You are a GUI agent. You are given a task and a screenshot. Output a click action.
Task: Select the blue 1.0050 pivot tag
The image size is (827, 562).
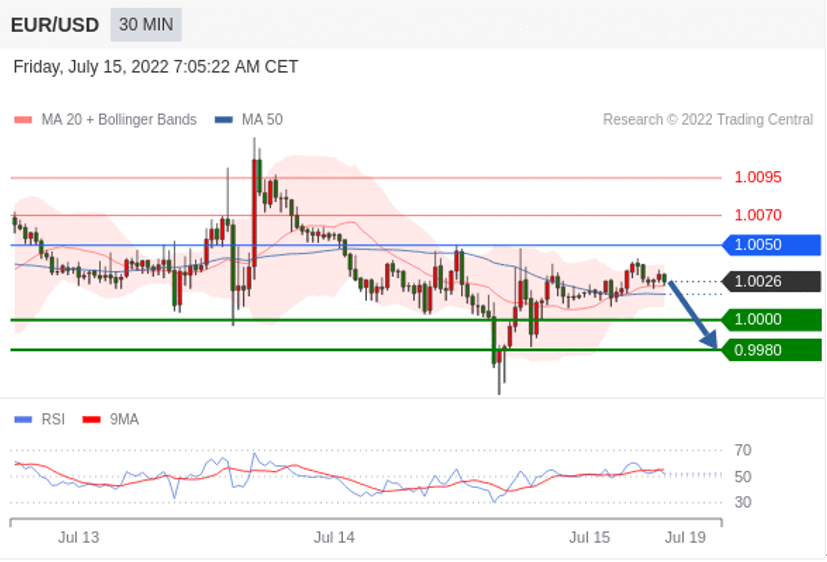point(771,245)
